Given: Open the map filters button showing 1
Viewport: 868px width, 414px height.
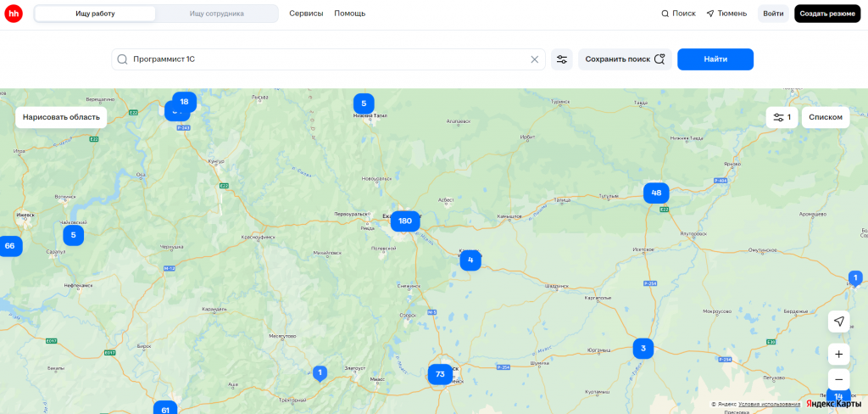Looking at the screenshot, I should [x=782, y=117].
